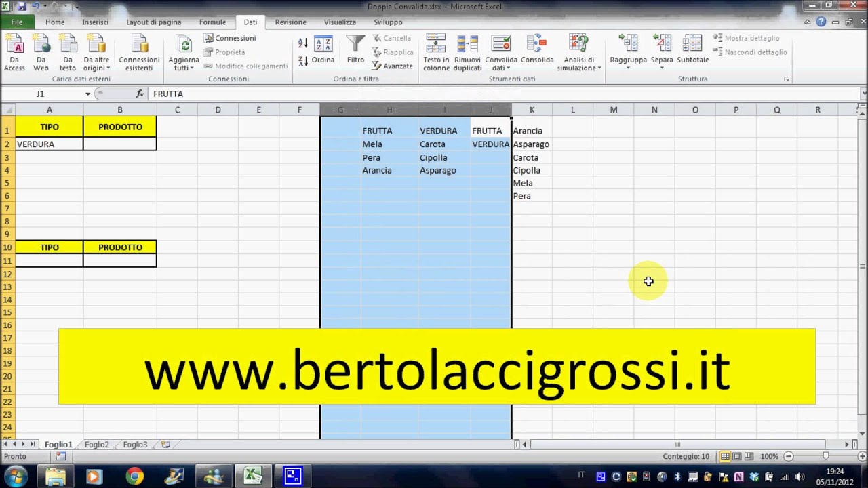The width and height of the screenshot is (868, 488).
Task: Switch to the Home tab
Action: tap(55, 22)
